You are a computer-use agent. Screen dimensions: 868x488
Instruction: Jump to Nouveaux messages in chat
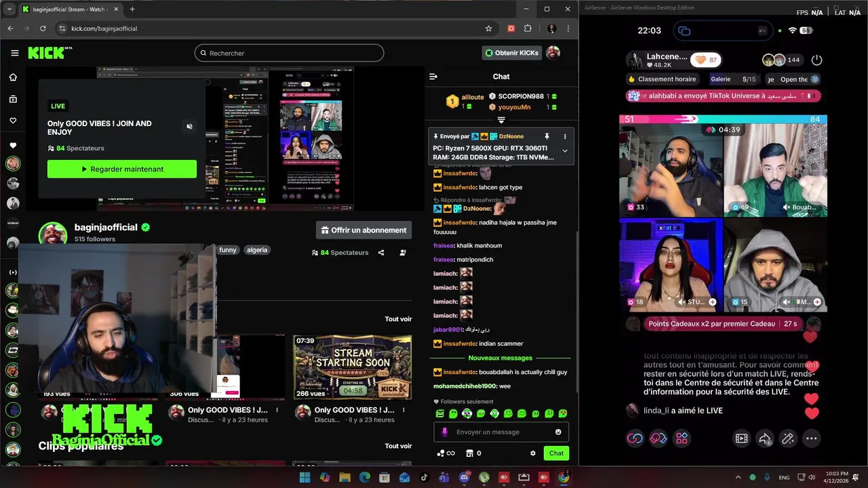tap(500, 358)
